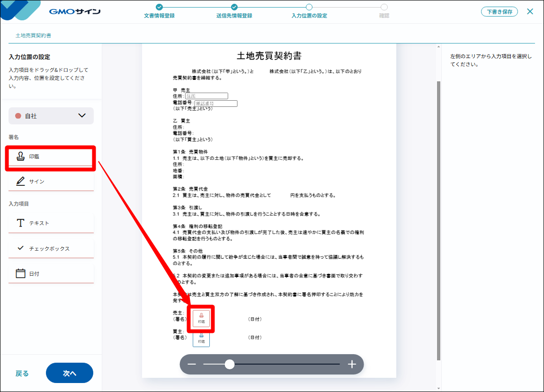Click the scroll-up arrow of the preview
The width and height of the screenshot is (544, 392).
click(x=438, y=47)
